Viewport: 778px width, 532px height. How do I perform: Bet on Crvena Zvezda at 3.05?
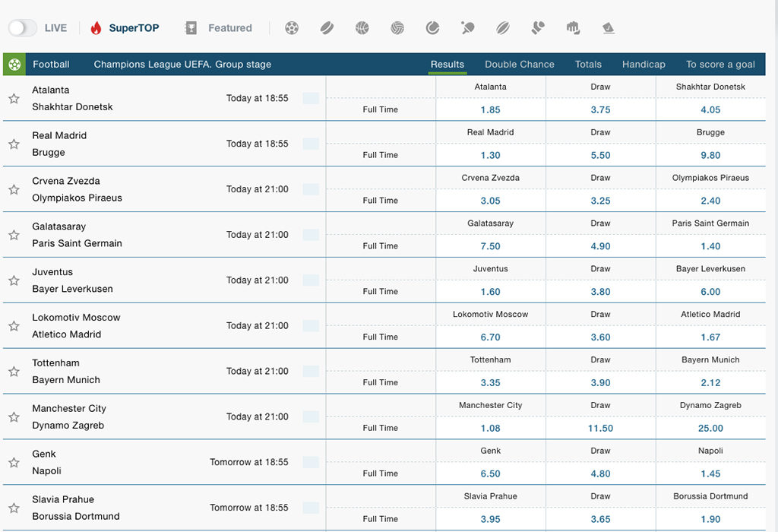pyautogui.click(x=490, y=201)
